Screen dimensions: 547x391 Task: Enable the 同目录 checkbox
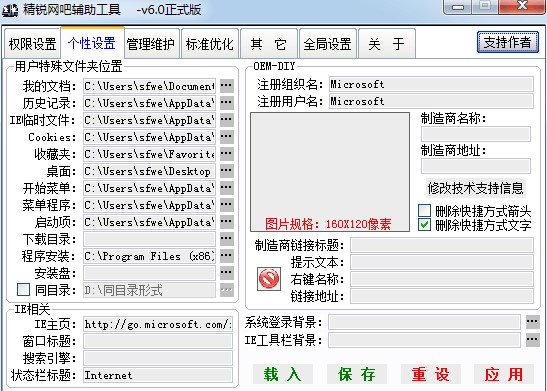[x=23, y=290]
